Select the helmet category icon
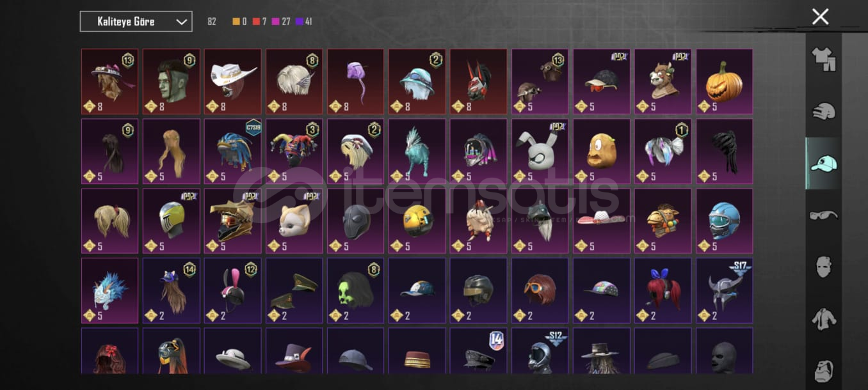The height and width of the screenshot is (390, 868). (x=823, y=112)
